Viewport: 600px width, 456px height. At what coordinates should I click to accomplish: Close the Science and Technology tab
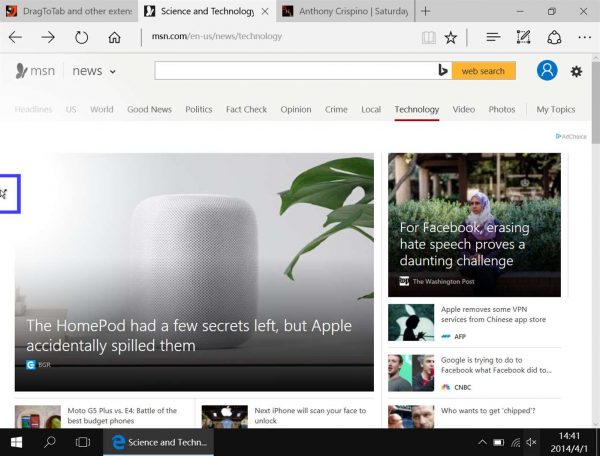coord(265,11)
